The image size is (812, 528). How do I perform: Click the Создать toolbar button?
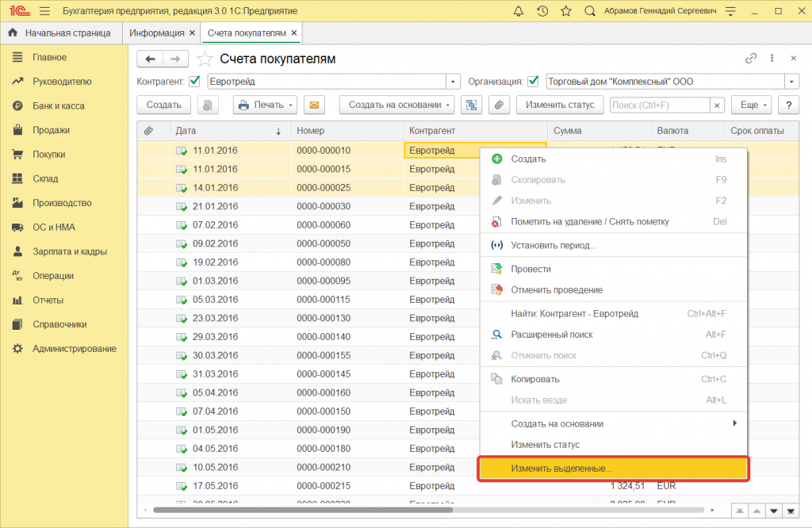[x=164, y=105]
